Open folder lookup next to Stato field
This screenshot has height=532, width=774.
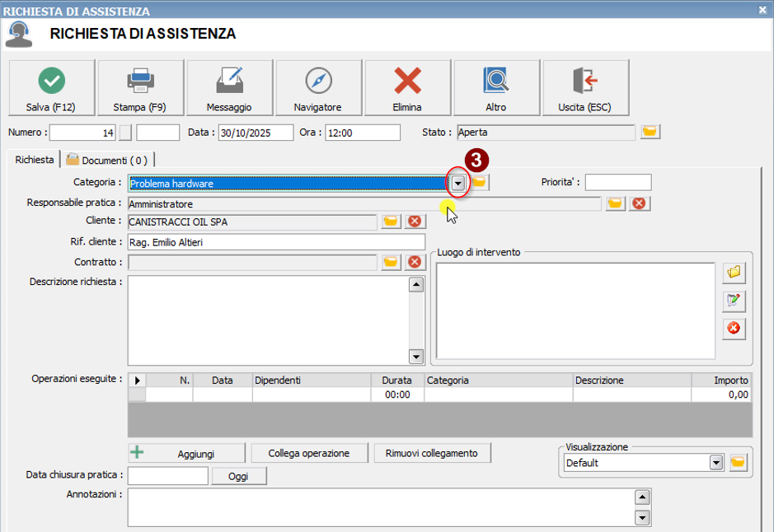650,132
